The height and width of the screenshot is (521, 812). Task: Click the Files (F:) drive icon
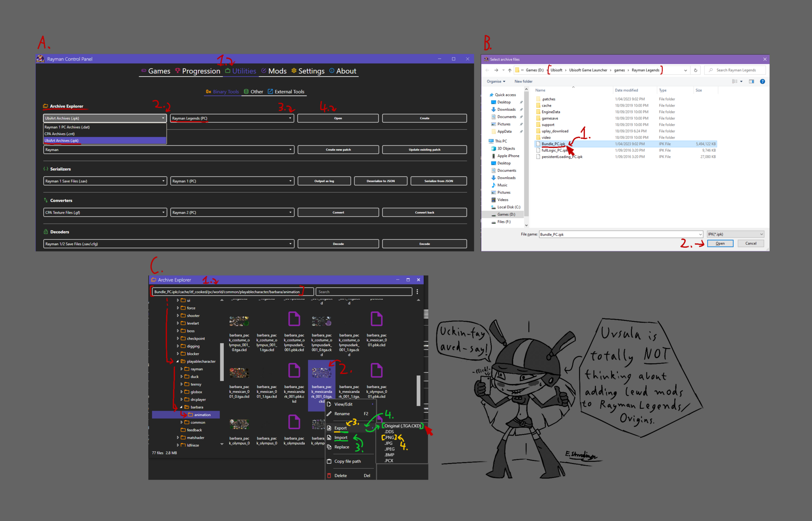[x=493, y=222]
